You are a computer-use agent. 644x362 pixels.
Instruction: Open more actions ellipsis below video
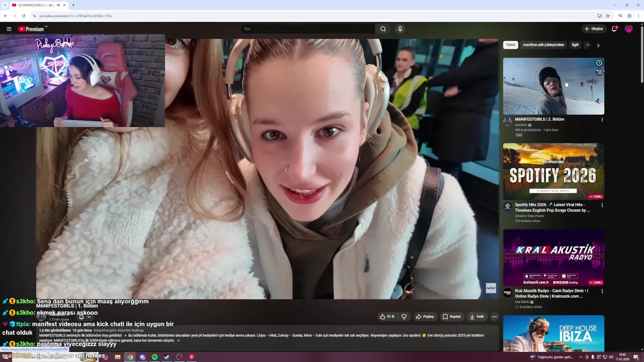[495, 317]
